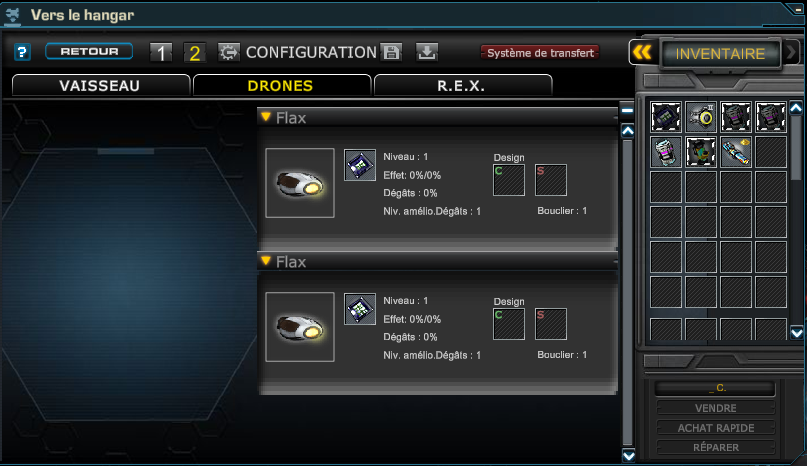Select the first inventory item in top row
This screenshot has height=466, width=807.
click(666, 117)
